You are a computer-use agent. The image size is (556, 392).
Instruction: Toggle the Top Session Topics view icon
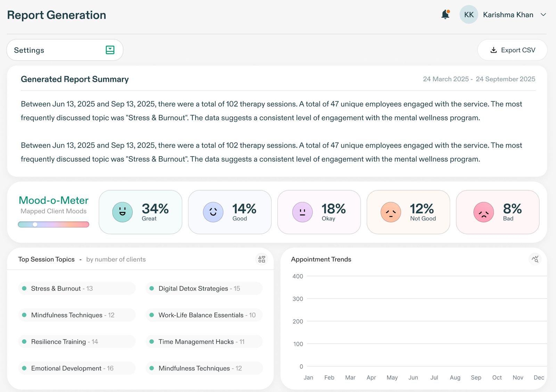[262, 259]
